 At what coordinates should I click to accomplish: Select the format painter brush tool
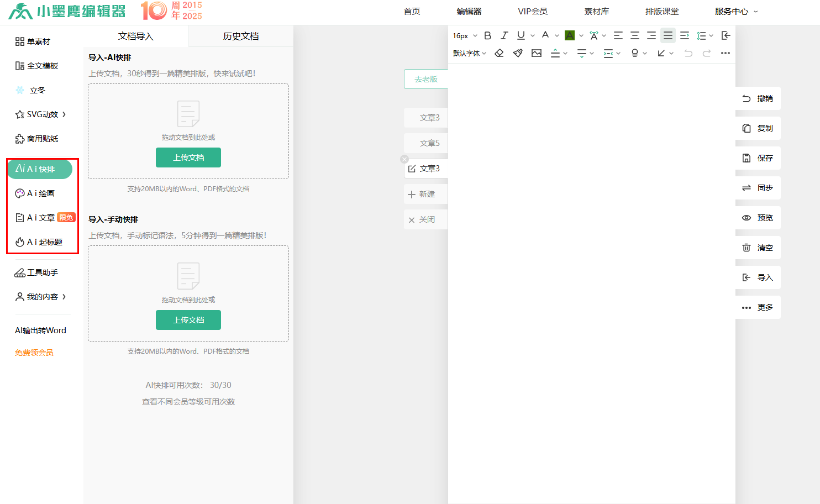518,53
